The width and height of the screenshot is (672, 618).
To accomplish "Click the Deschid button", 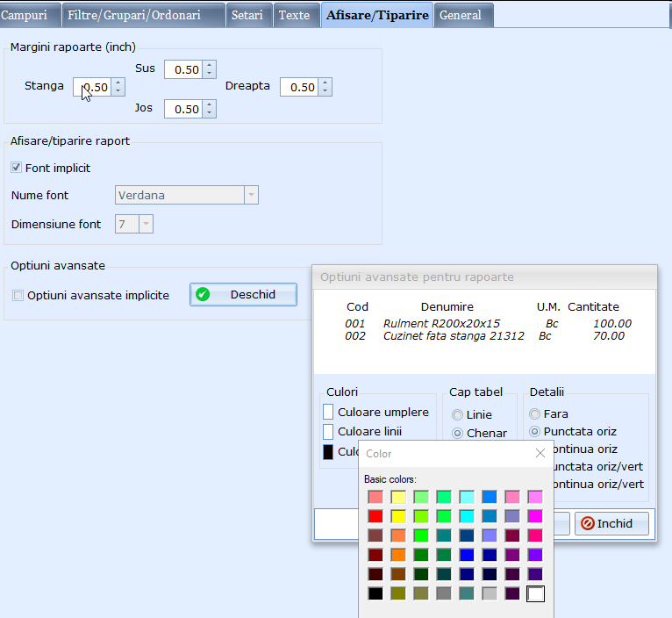I will (x=243, y=295).
